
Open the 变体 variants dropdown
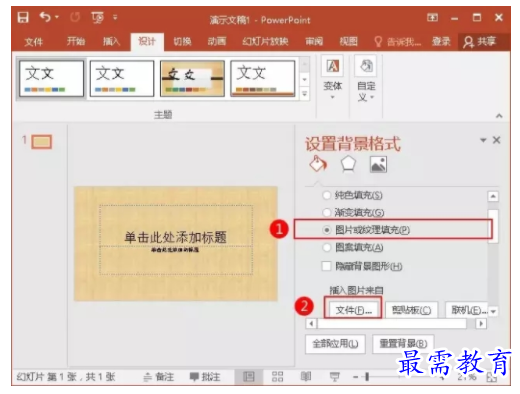pyautogui.click(x=332, y=78)
